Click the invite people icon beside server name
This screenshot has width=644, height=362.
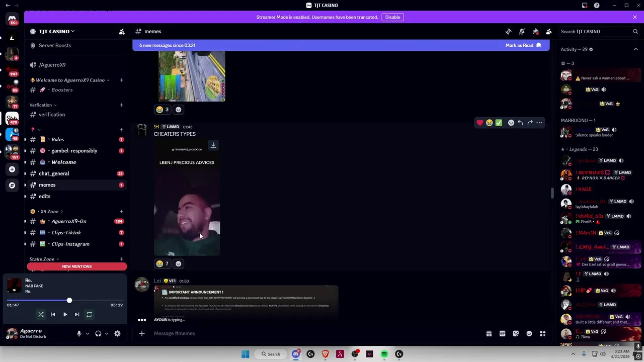click(122, 31)
